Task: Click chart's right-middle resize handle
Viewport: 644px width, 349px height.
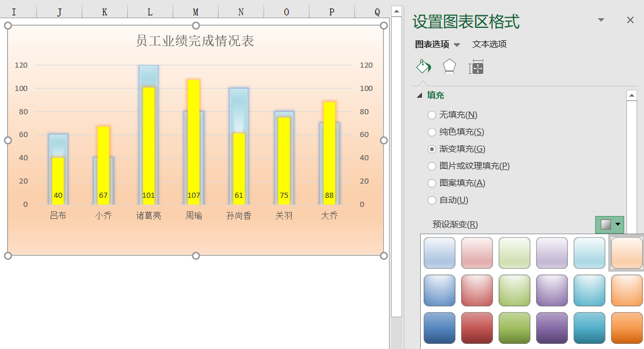Action: [383, 140]
